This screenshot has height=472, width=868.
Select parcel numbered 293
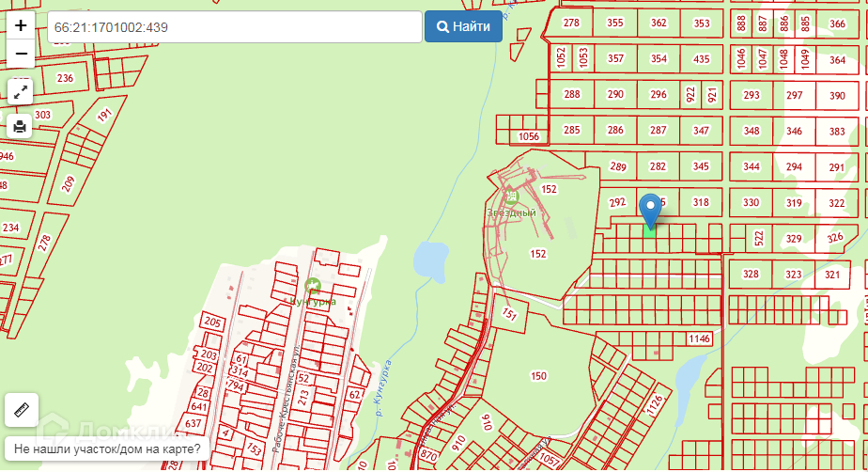[x=752, y=95]
